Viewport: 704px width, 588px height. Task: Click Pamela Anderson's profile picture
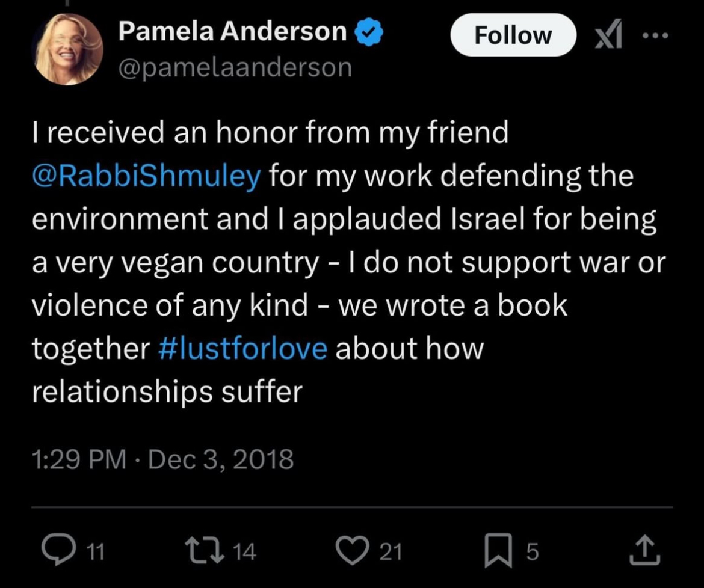[68, 49]
